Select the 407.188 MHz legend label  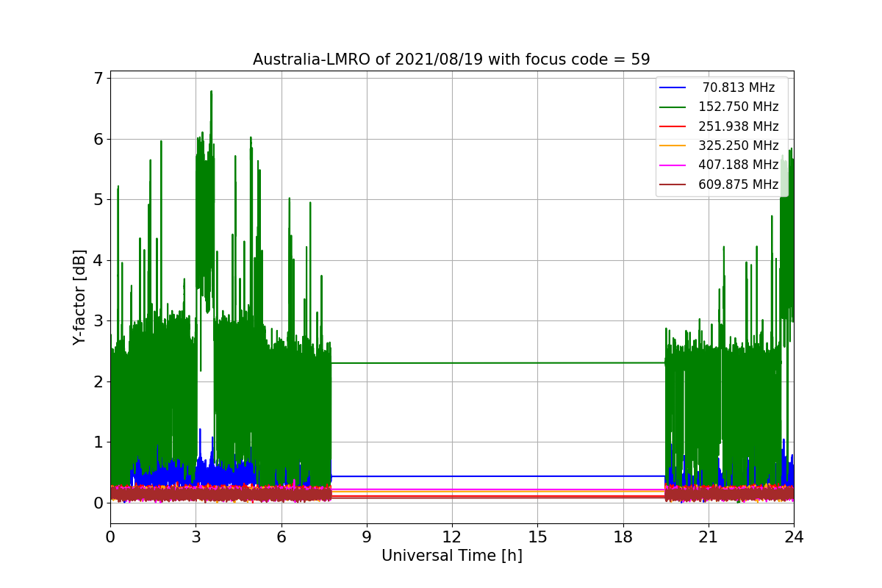739,165
